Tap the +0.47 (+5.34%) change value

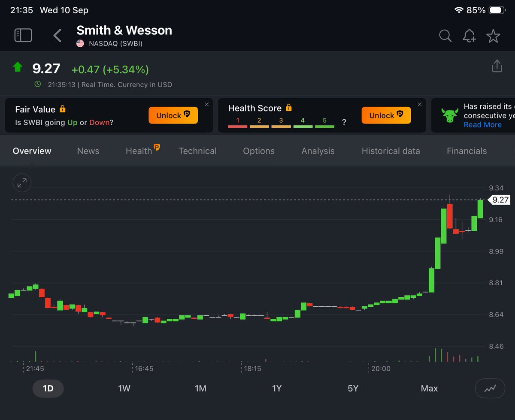110,69
